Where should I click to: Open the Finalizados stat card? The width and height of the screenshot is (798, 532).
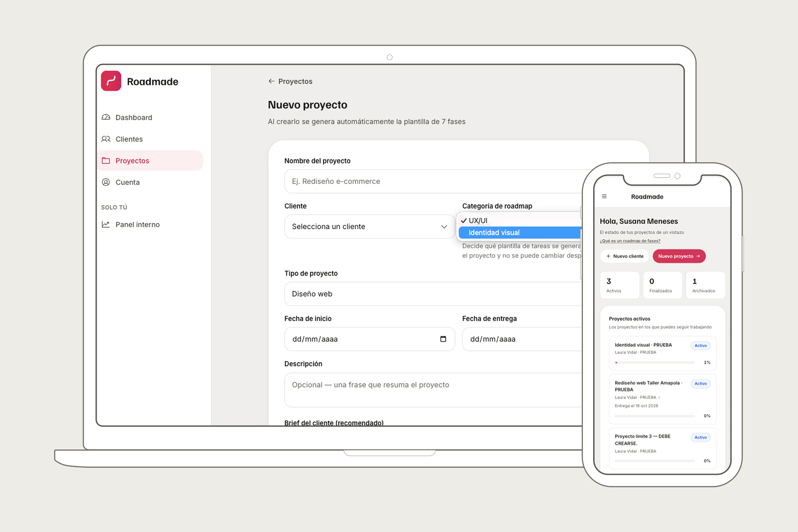tap(663, 285)
